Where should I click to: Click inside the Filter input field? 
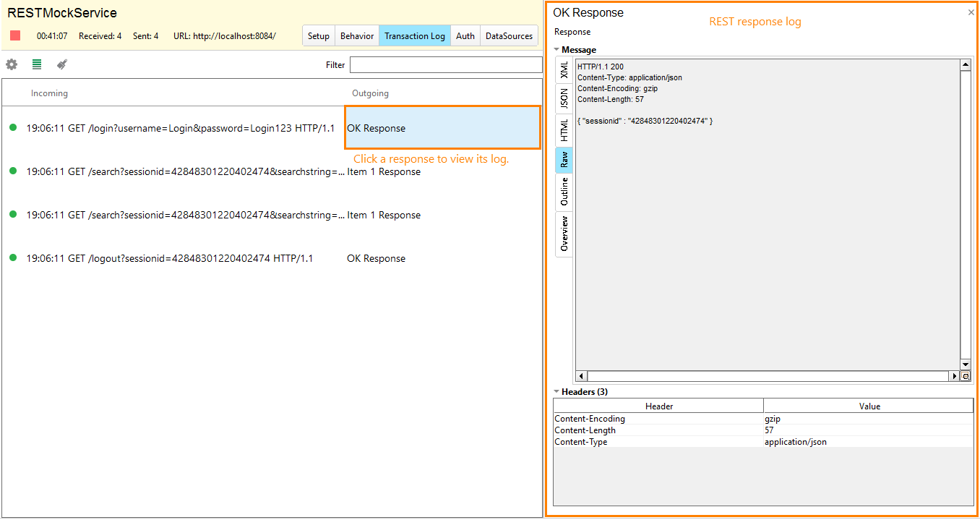(446, 64)
